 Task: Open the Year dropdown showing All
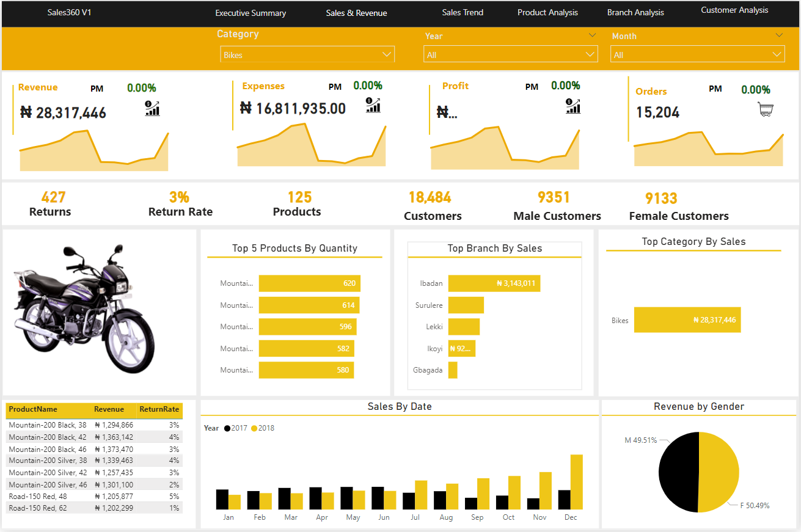click(x=510, y=54)
